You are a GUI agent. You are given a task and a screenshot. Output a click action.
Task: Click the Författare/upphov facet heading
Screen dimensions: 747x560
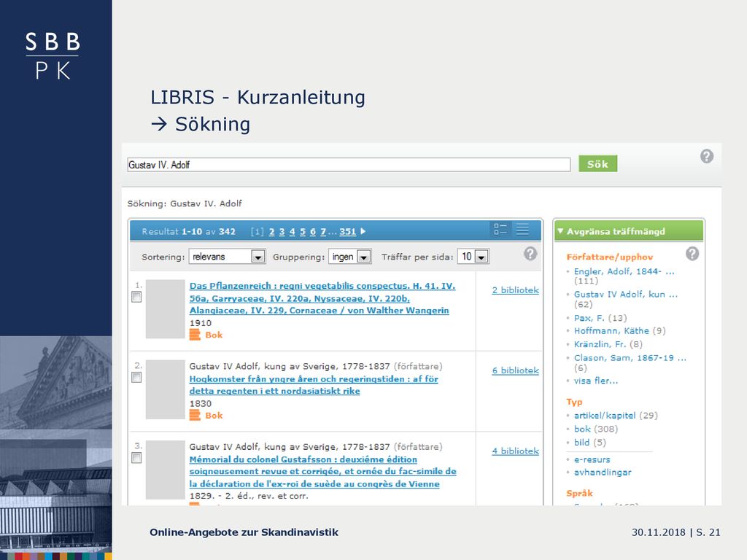point(609,257)
